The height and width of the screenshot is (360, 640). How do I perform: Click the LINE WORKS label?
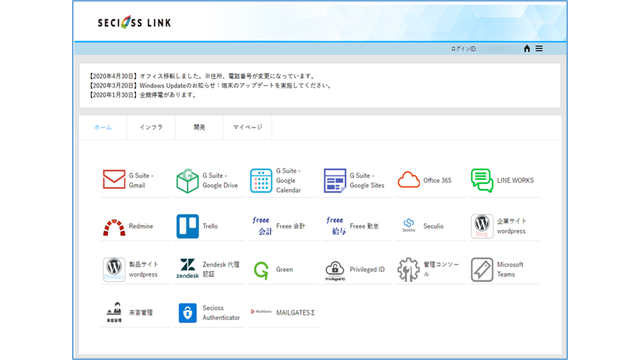515,180
